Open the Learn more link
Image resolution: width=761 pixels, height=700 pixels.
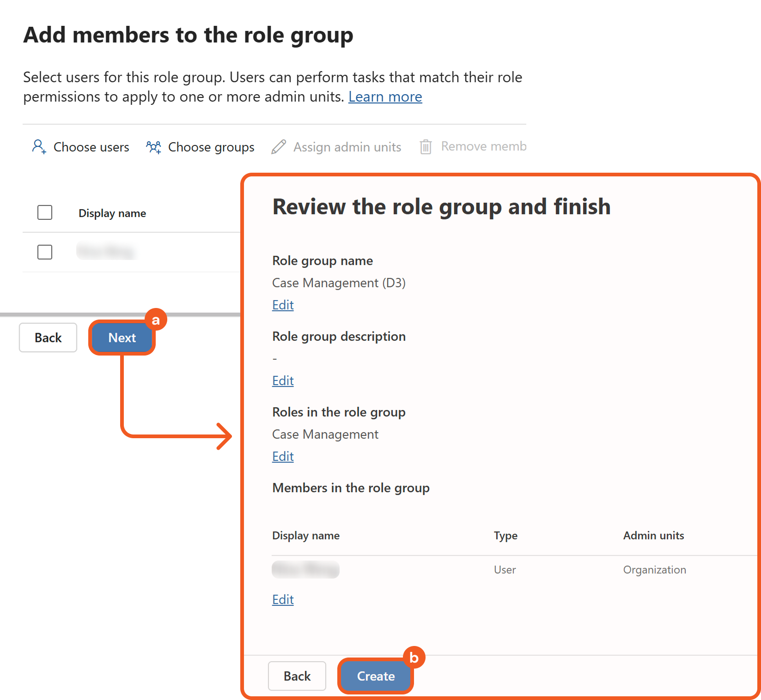pyautogui.click(x=385, y=97)
